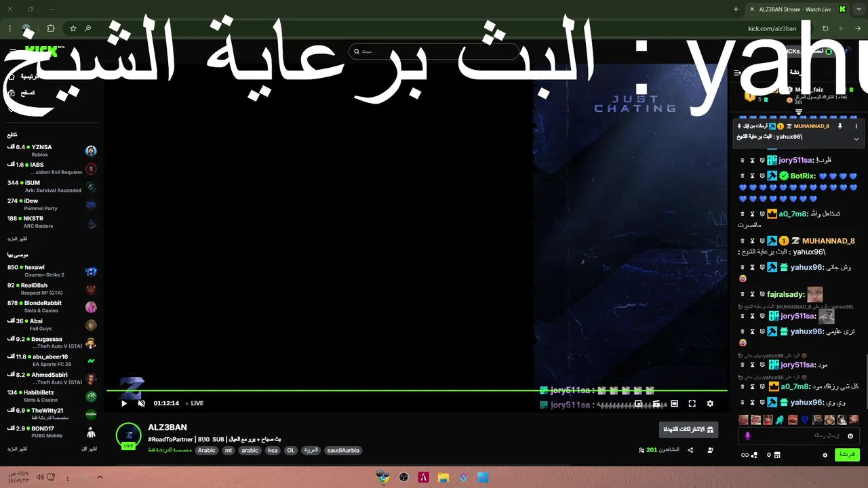
Task: Open NKSTR ARC Raiders channel
Action: (x=52, y=222)
